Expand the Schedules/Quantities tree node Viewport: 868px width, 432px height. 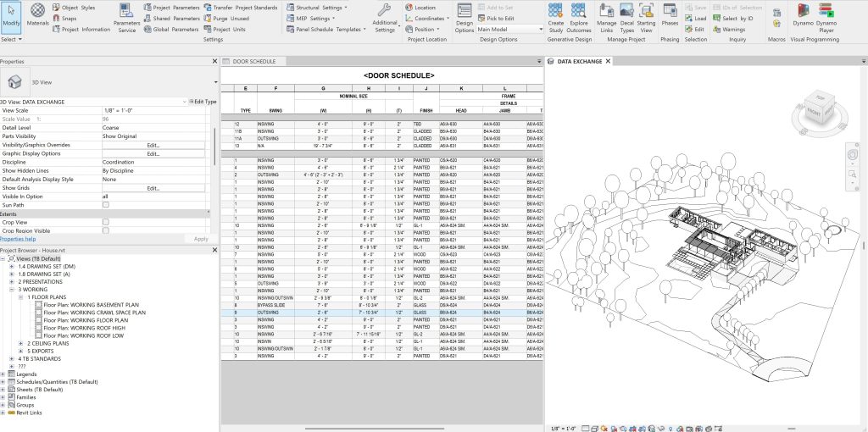4,382
